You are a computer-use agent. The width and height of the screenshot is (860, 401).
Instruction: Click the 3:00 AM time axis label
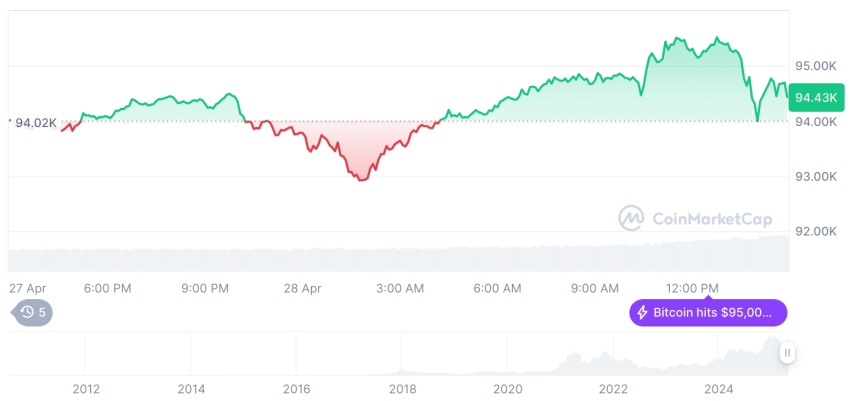tap(400, 288)
